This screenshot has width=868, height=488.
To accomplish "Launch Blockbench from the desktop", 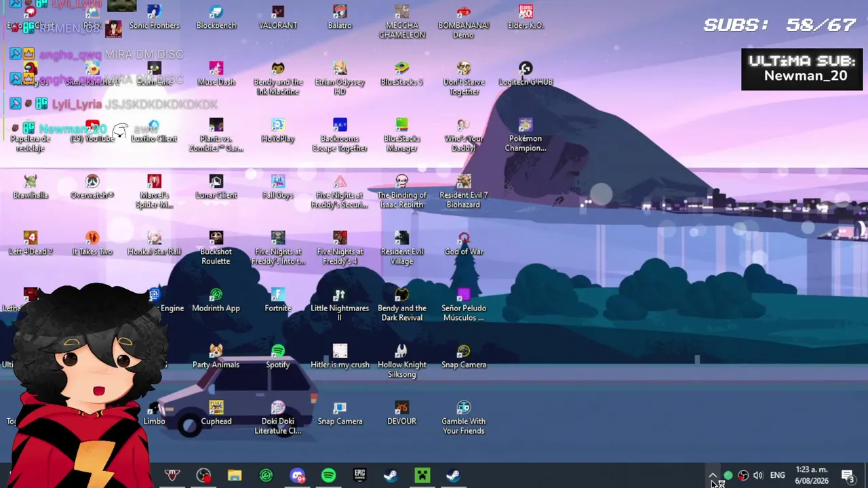I will tap(216, 18).
